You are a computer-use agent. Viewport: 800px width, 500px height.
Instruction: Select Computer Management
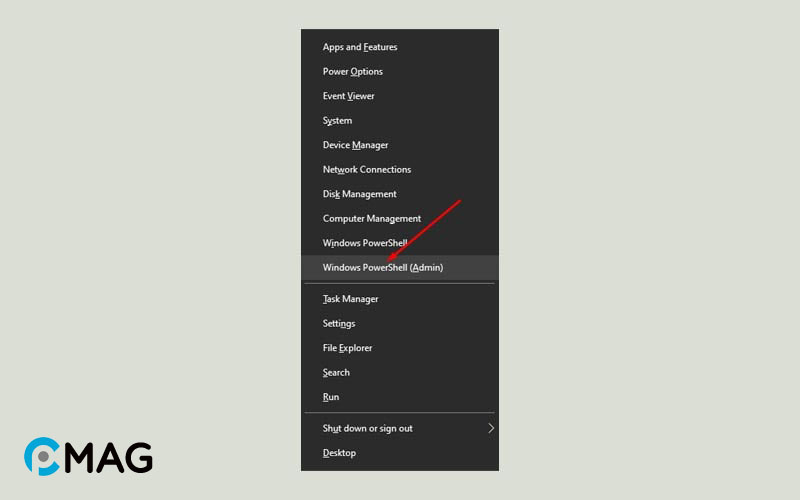click(400, 218)
